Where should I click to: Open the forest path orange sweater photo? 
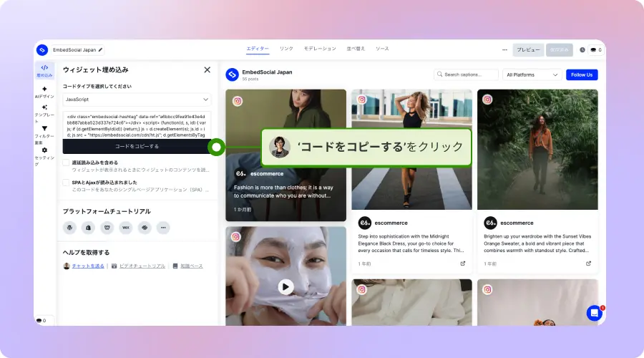tap(537, 150)
